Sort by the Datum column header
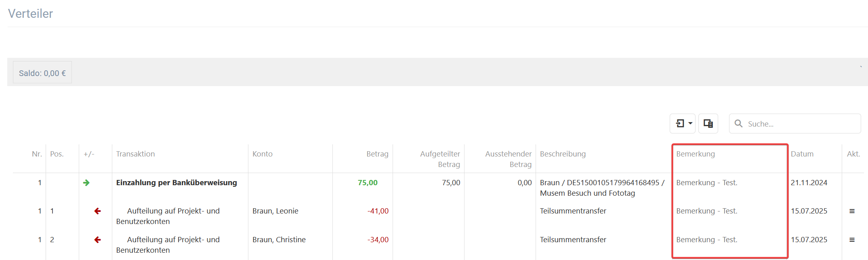Image resolution: width=868 pixels, height=260 pixels. point(802,154)
